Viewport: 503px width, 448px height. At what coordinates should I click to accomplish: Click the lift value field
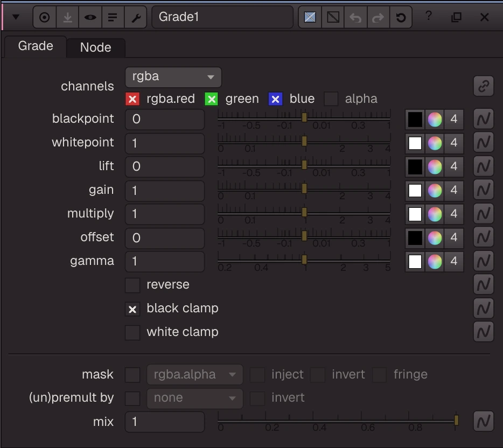pyautogui.click(x=165, y=167)
